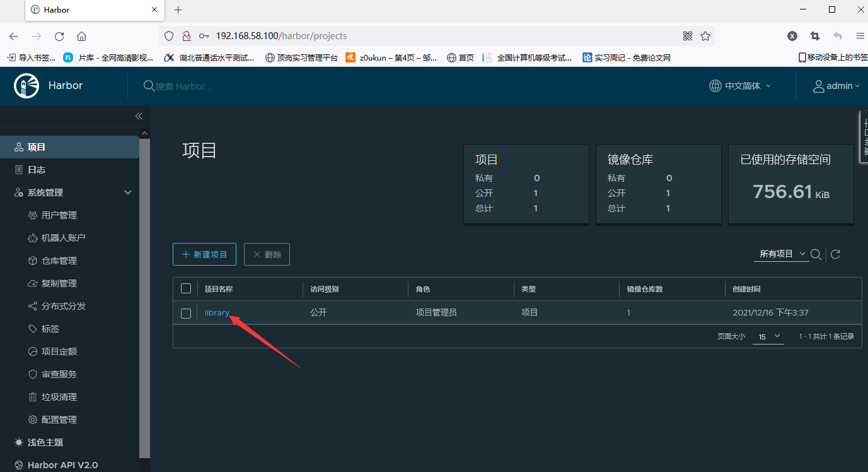Refresh the project list
868x472 pixels.
click(x=835, y=254)
